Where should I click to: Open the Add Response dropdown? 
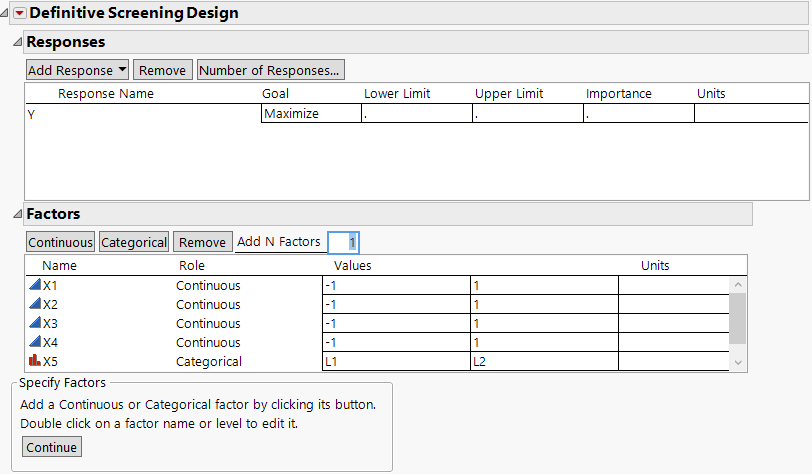77,70
